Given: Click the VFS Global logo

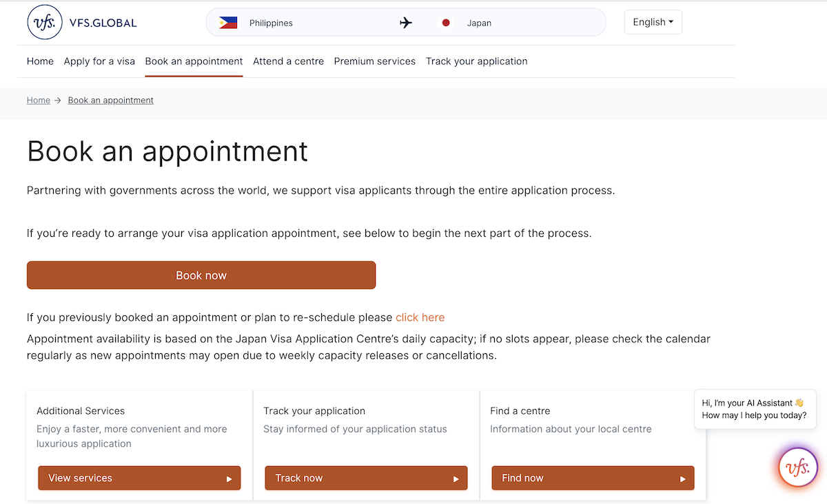Looking at the screenshot, I should 82,23.
